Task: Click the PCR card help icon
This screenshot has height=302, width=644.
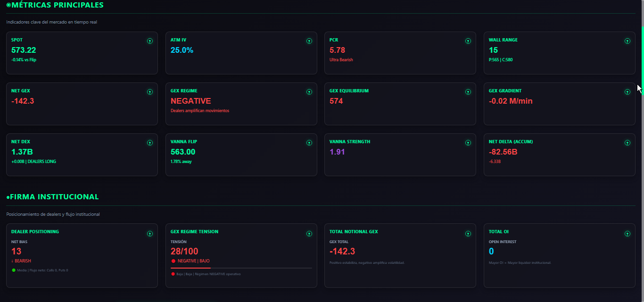Action: (468, 41)
